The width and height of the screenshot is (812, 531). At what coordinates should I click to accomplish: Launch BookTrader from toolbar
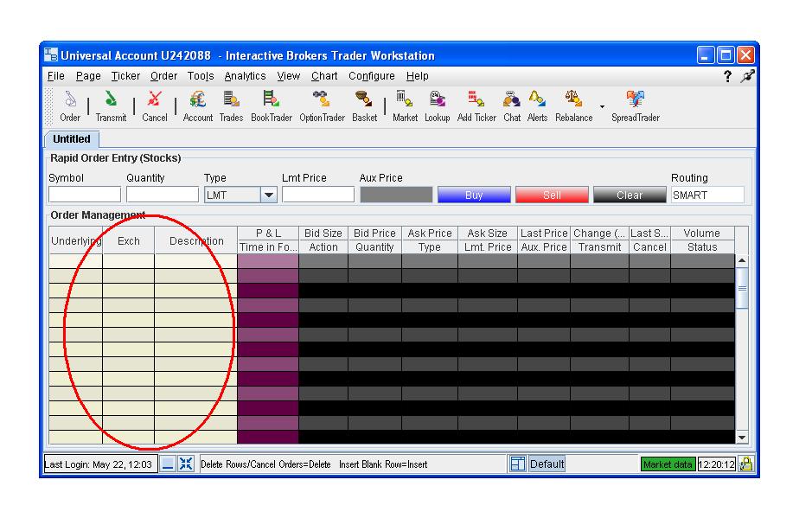pyautogui.click(x=272, y=106)
